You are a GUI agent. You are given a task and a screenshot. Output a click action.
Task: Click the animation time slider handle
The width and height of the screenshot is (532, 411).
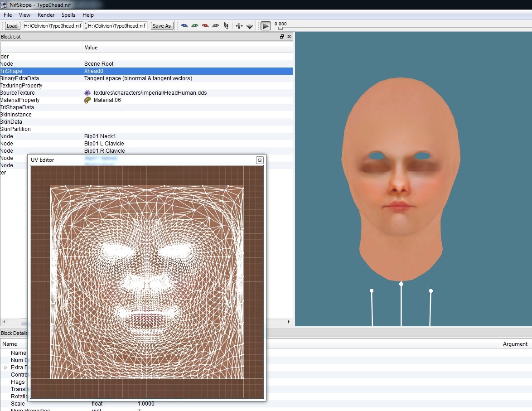(280, 29)
